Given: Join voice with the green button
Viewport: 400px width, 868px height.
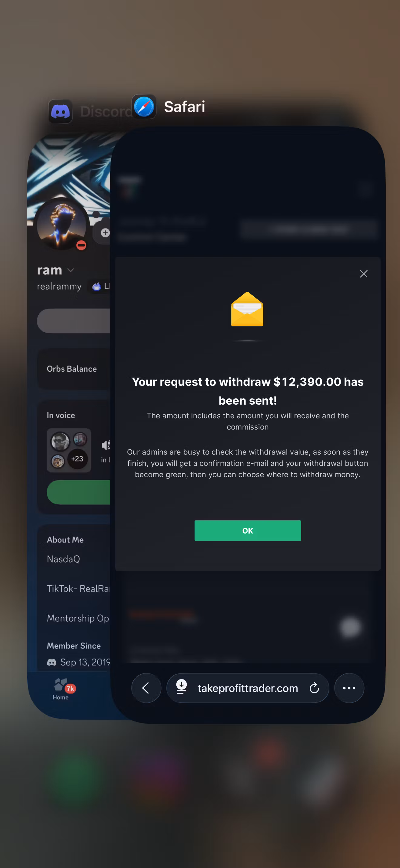Looking at the screenshot, I should click(78, 492).
